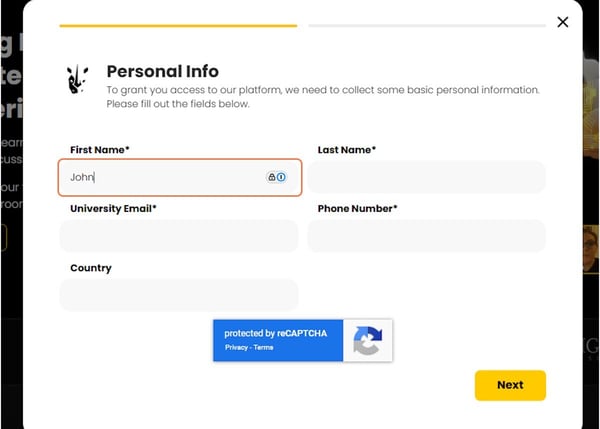Click the Country label
Screen dimensions: 600x429
(x=91, y=268)
